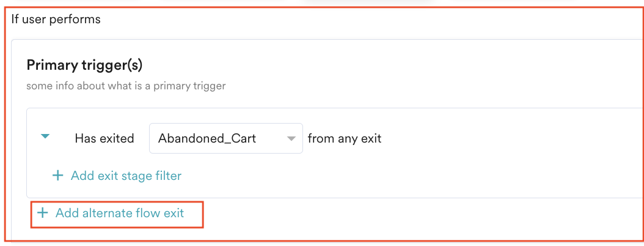
Task: Click the gray caret inside the Abandoned_Cart field
Action: point(291,138)
